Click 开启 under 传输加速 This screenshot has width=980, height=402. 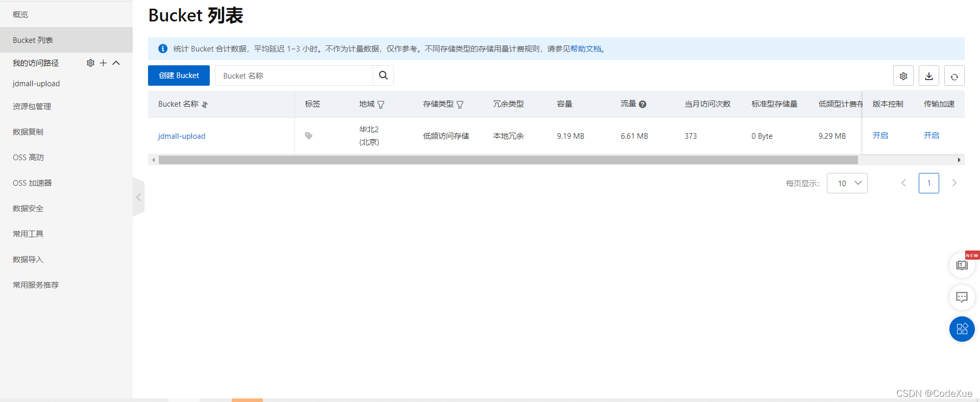click(x=932, y=135)
